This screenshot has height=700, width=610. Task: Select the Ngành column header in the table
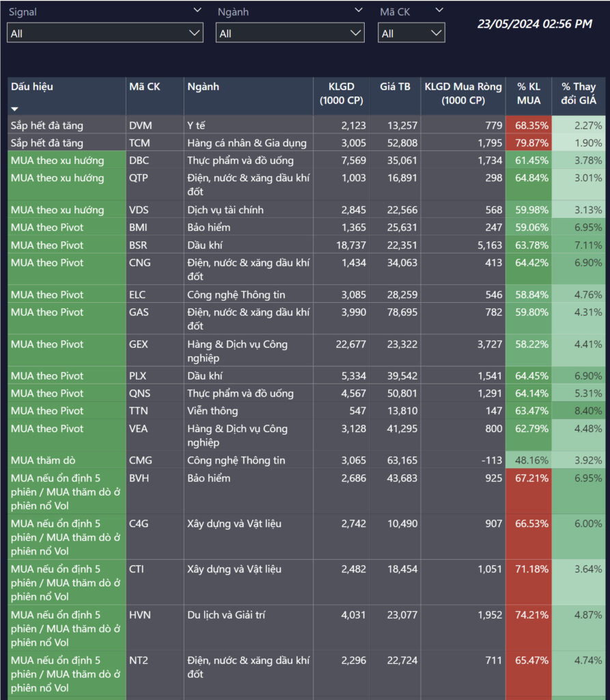point(203,87)
